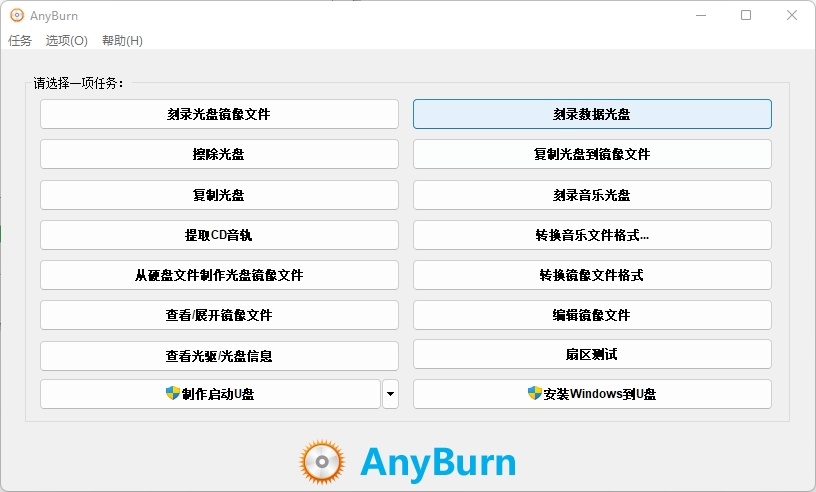Click the AnyBurn disc icon in title bar
Screen dimensions: 816x492
coord(17,16)
